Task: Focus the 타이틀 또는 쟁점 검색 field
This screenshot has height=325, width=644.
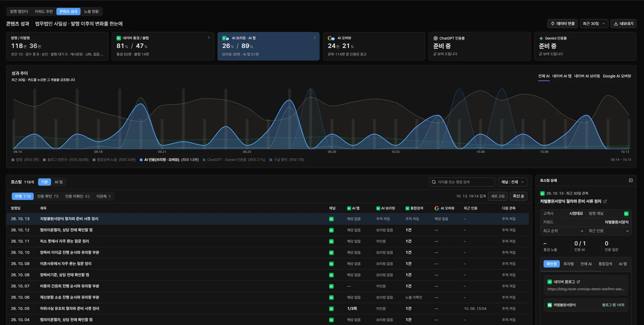Action: (462, 182)
